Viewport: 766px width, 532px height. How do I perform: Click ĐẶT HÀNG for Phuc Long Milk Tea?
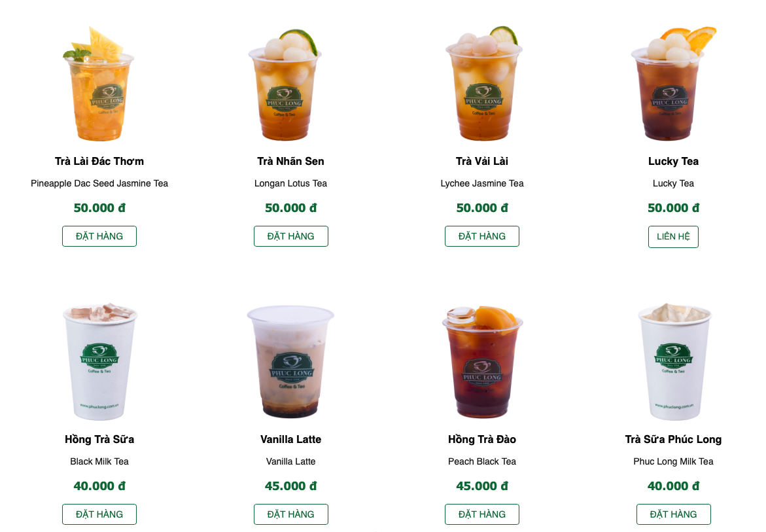[x=673, y=514]
